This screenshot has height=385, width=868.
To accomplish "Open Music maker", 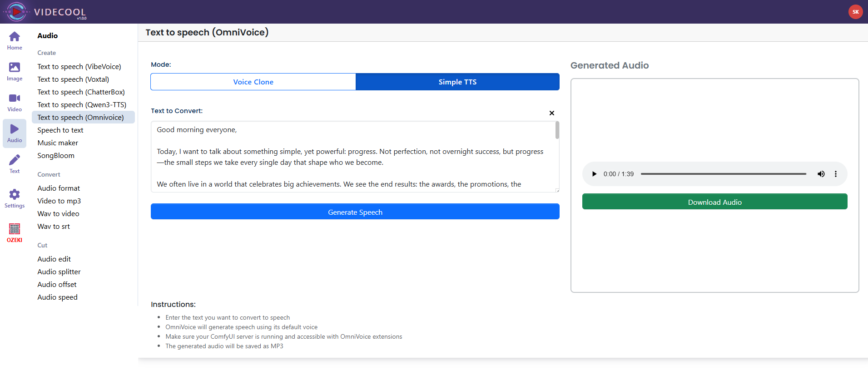I will coord(58,143).
